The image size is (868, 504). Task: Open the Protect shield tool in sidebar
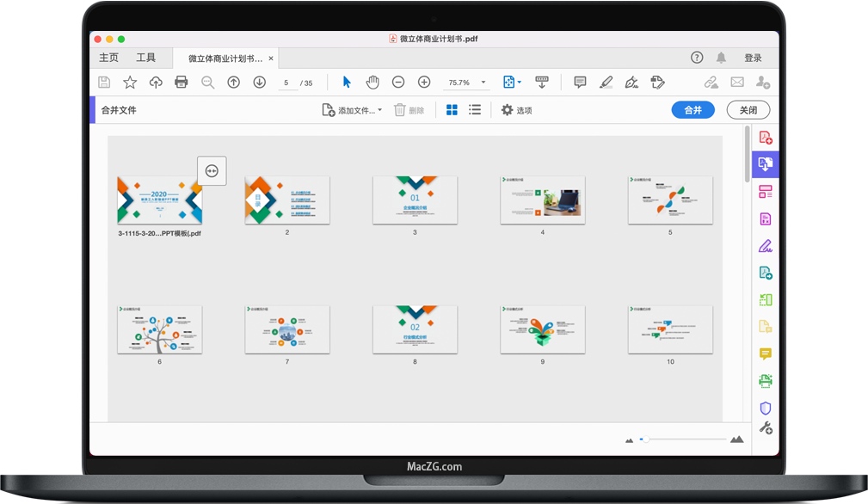[765, 408]
